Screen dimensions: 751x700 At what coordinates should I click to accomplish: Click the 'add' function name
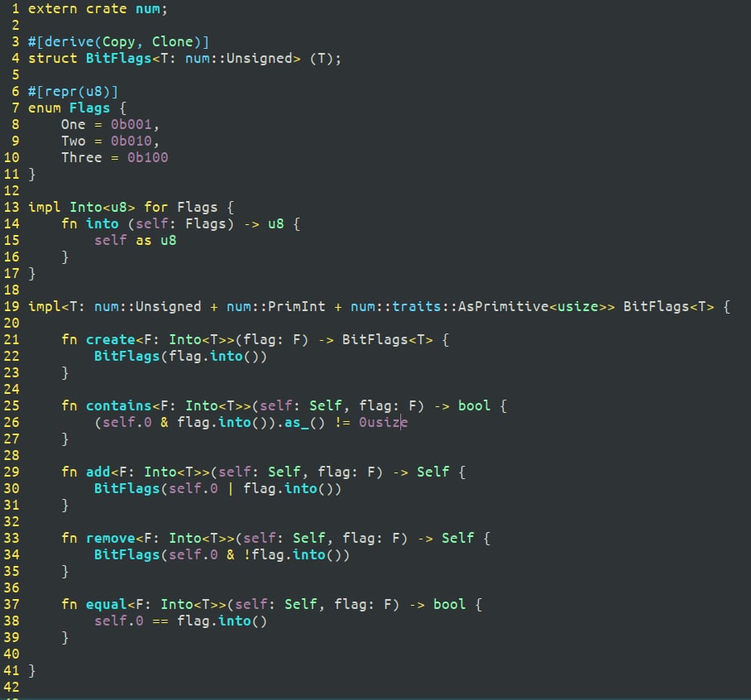98,472
